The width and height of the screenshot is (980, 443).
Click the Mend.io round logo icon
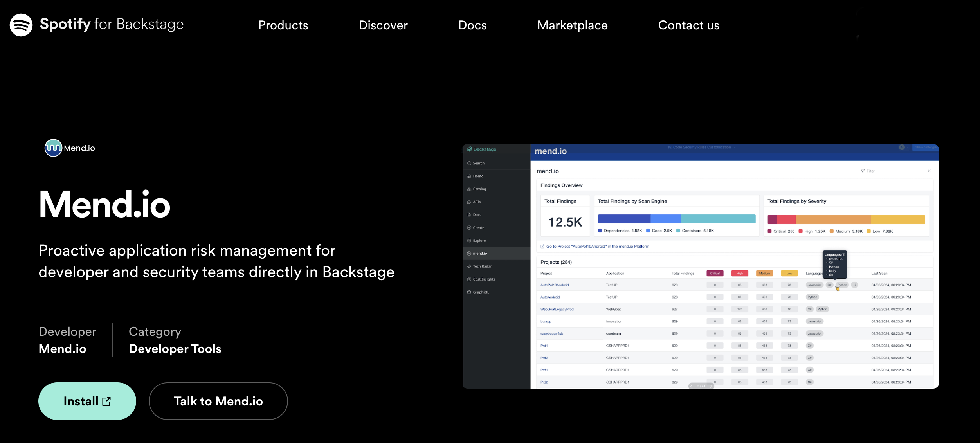point(53,148)
